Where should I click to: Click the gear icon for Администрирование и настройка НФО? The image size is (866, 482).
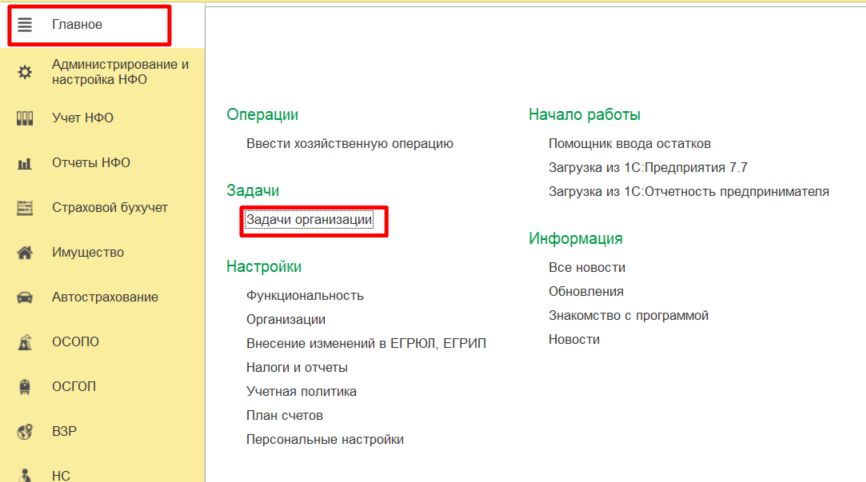point(26,72)
